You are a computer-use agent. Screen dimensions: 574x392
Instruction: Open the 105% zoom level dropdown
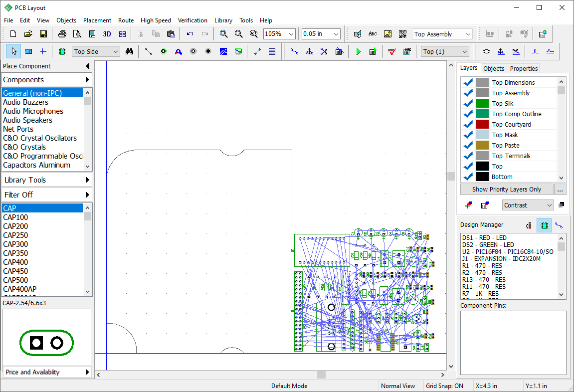[x=291, y=34]
